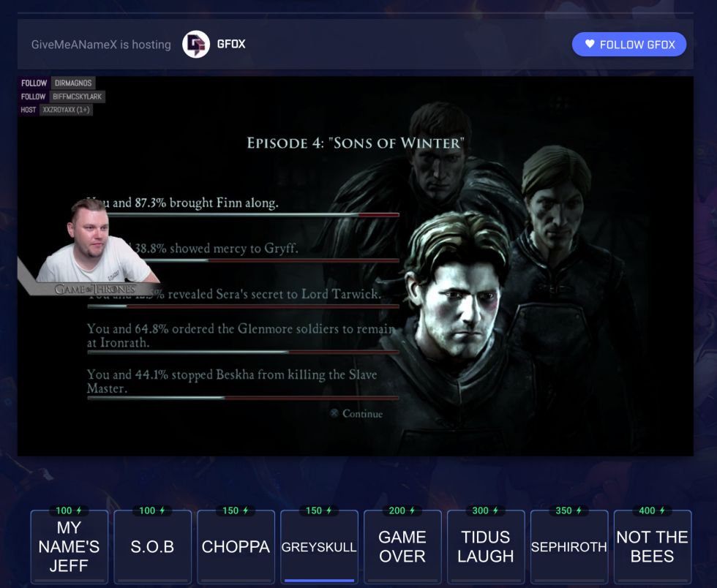Select the GREYSKULL sound button

[x=319, y=547]
